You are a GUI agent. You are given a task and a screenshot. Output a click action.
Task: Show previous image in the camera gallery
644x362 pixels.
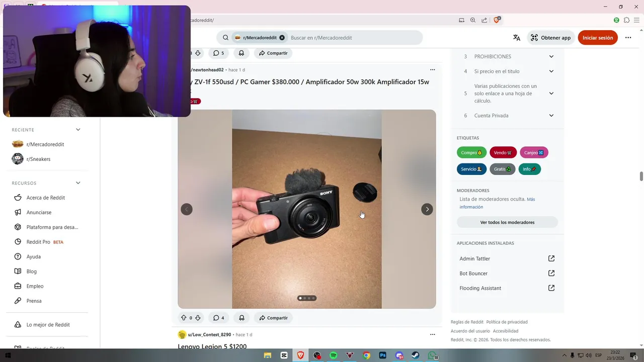[187, 209]
